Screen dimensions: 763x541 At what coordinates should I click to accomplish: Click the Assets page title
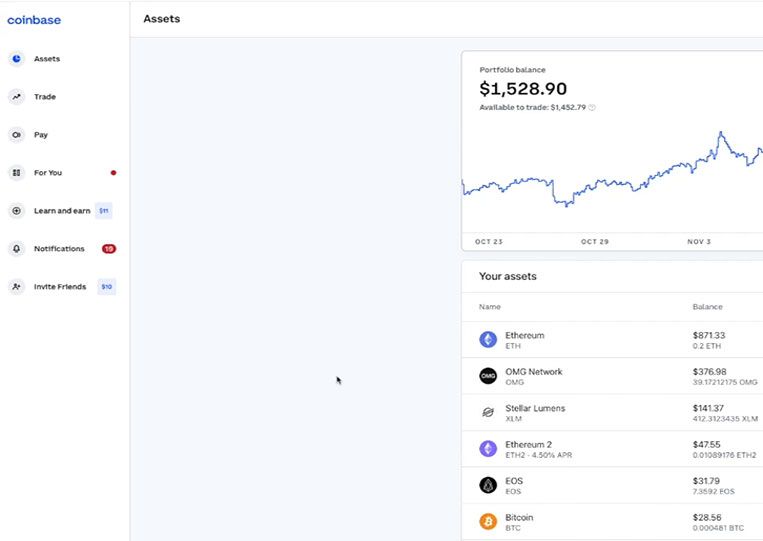[x=162, y=19]
